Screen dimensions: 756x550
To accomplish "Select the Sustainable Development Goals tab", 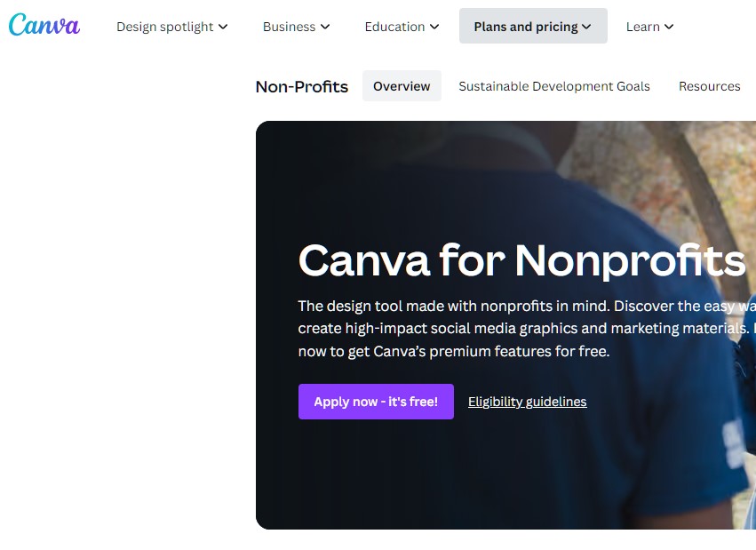I will 553,86.
